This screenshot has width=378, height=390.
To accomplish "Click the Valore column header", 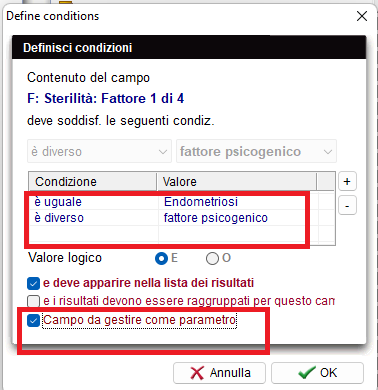I will 237,182.
